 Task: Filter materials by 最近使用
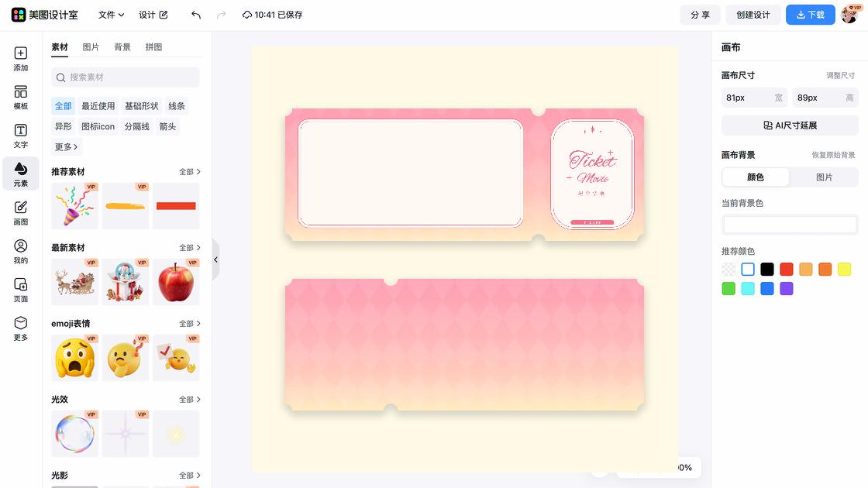tap(98, 106)
